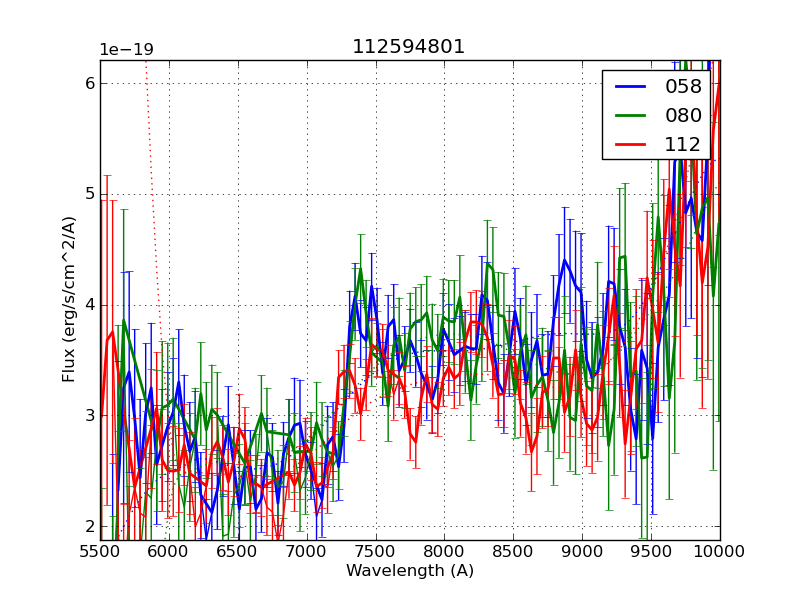Click y-axis tick label 6
800x600 pixels.
tap(89, 83)
